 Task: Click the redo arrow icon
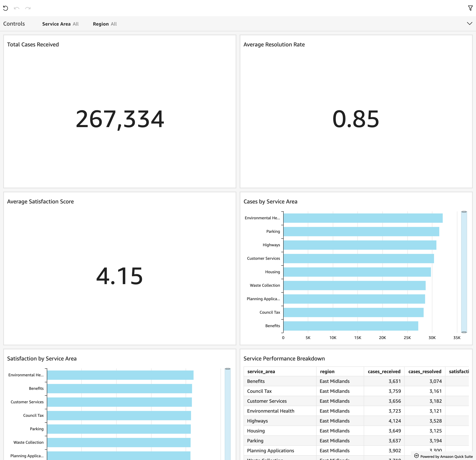[x=28, y=8]
